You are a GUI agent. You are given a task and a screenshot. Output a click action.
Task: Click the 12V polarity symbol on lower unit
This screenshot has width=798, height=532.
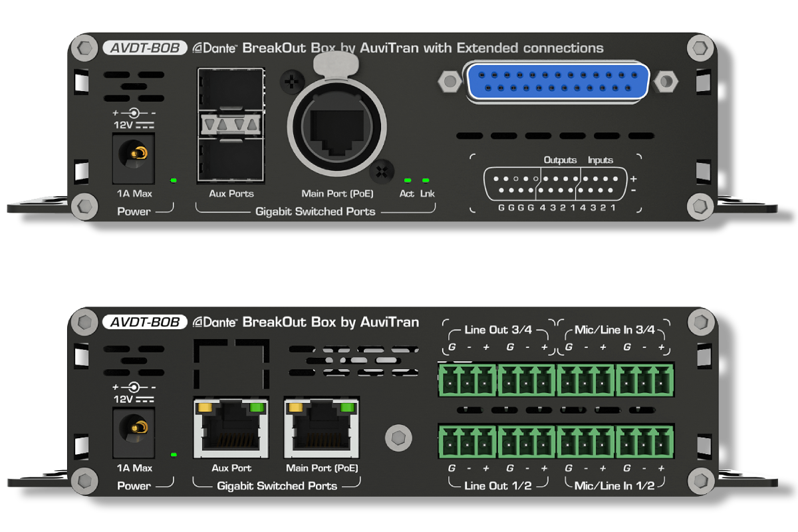pos(134,387)
